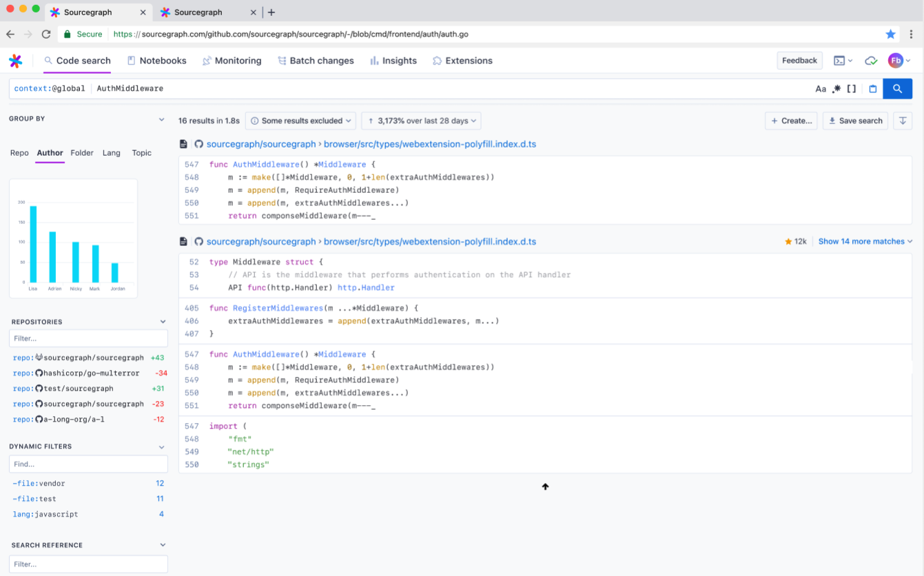924x576 pixels.
Task: Click the expand-all results arrow icon
Action: coord(903,121)
